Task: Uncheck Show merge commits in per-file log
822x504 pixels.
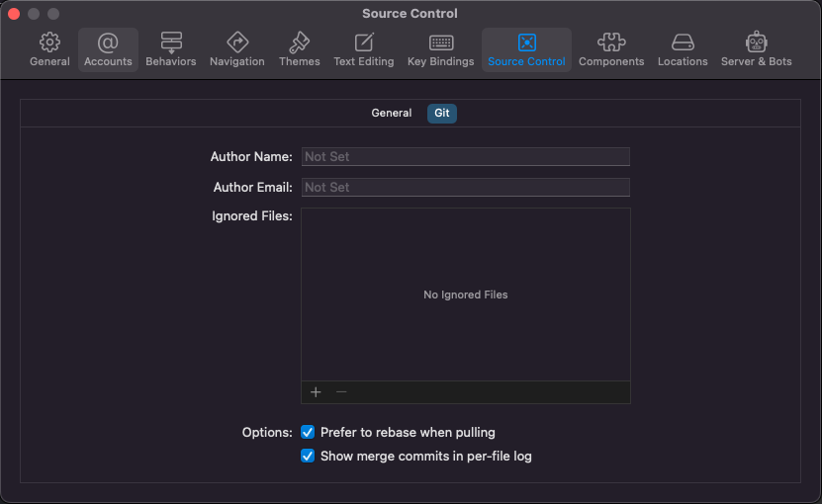Action: (308, 456)
